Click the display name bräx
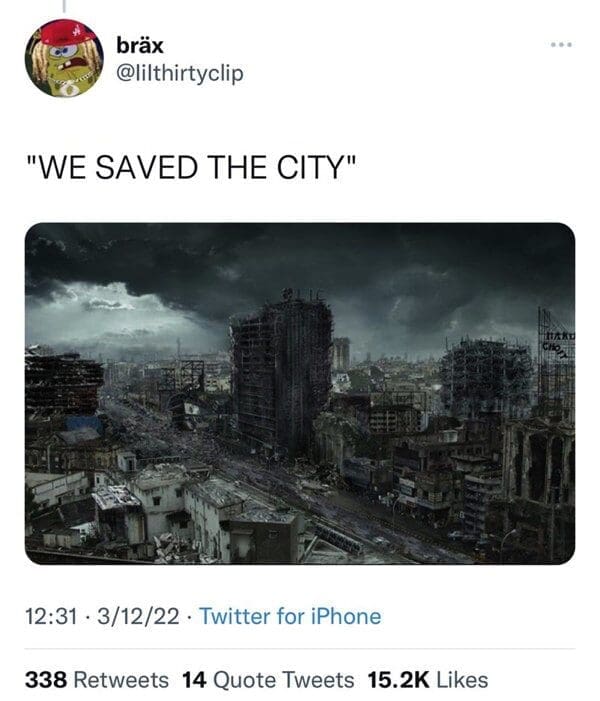The height and width of the screenshot is (701, 600). pyautogui.click(x=140, y=45)
